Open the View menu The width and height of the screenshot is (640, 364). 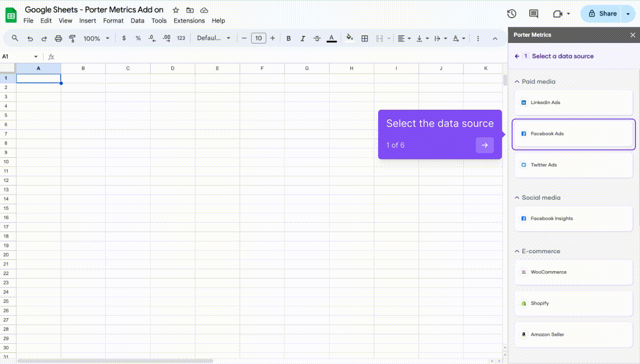pyautogui.click(x=65, y=21)
